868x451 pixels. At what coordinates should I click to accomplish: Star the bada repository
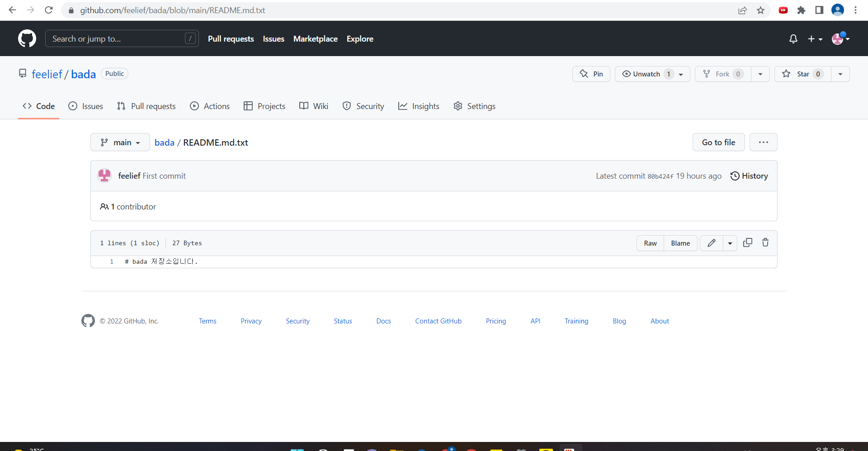tap(802, 74)
